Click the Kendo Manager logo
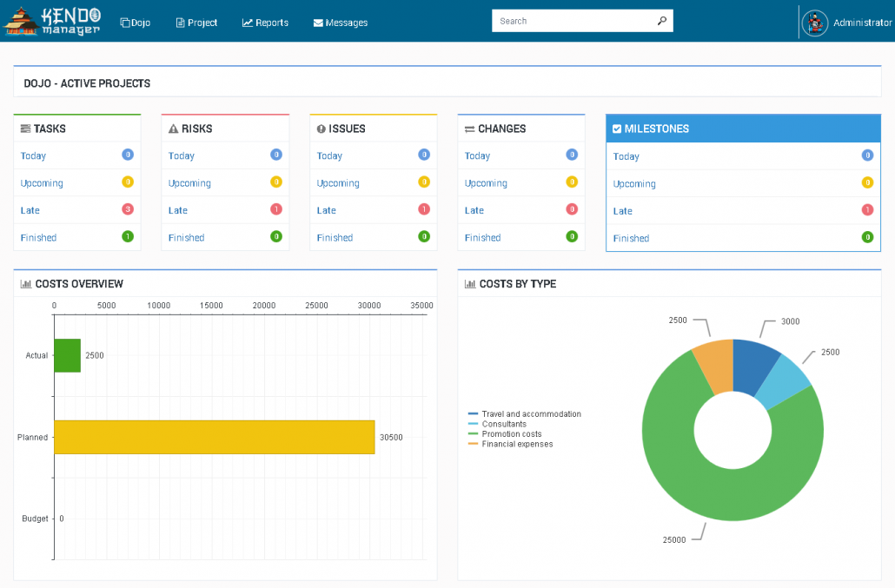 52,21
